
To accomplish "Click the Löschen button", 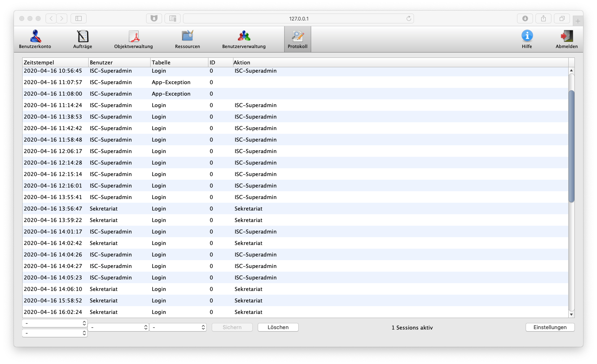I will coord(278,327).
